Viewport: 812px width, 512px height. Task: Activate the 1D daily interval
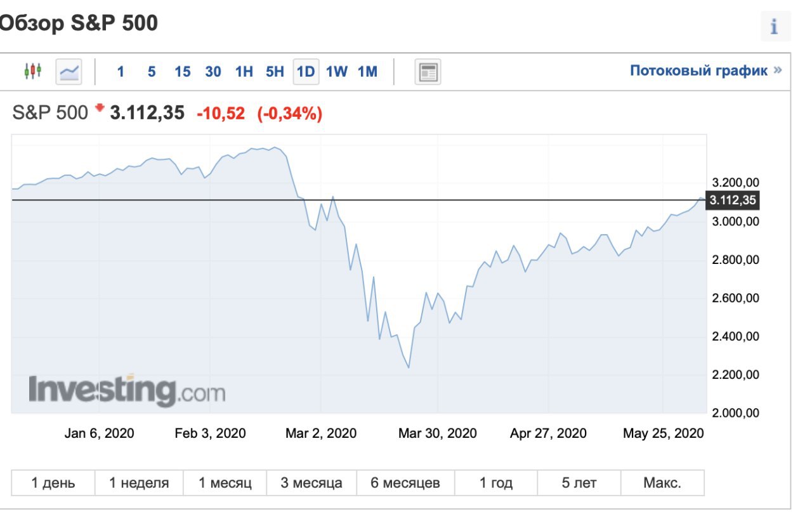[x=306, y=72]
